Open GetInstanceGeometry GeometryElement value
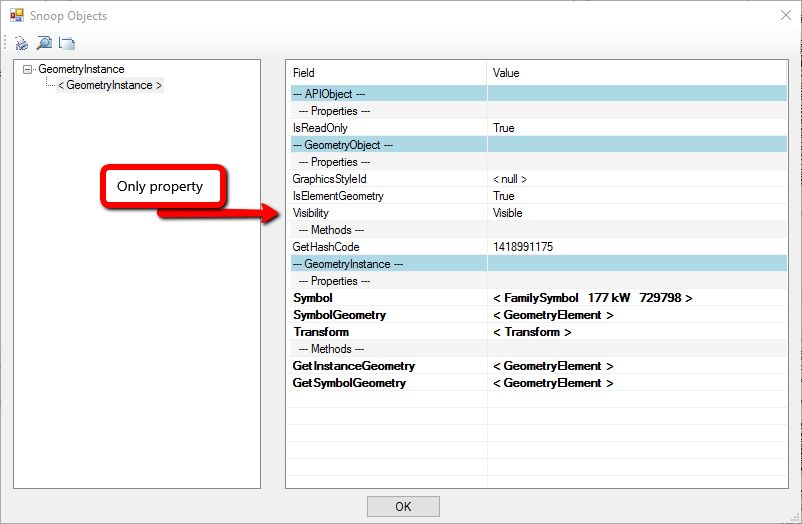The height and width of the screenshot is (524, 802). (553, 366)
